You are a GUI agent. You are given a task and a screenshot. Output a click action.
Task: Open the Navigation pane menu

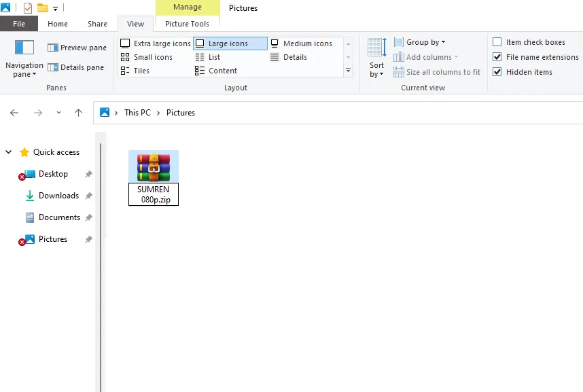pos(24,58)
